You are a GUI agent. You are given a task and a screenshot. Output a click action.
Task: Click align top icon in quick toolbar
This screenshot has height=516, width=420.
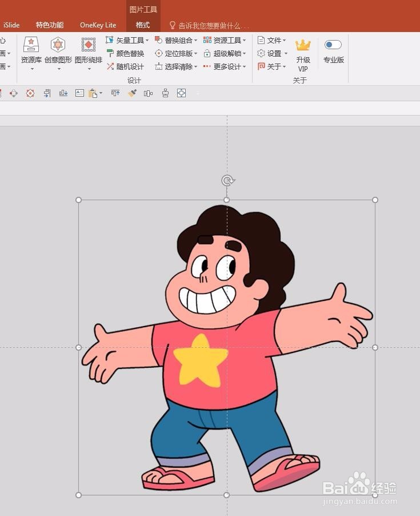point(115,93)
